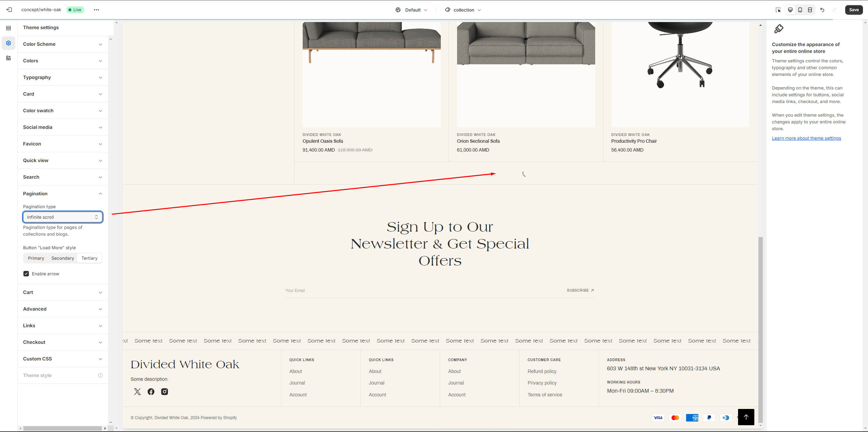Click the undo arrow icon
868x432 pixels.
pos(822,10)
